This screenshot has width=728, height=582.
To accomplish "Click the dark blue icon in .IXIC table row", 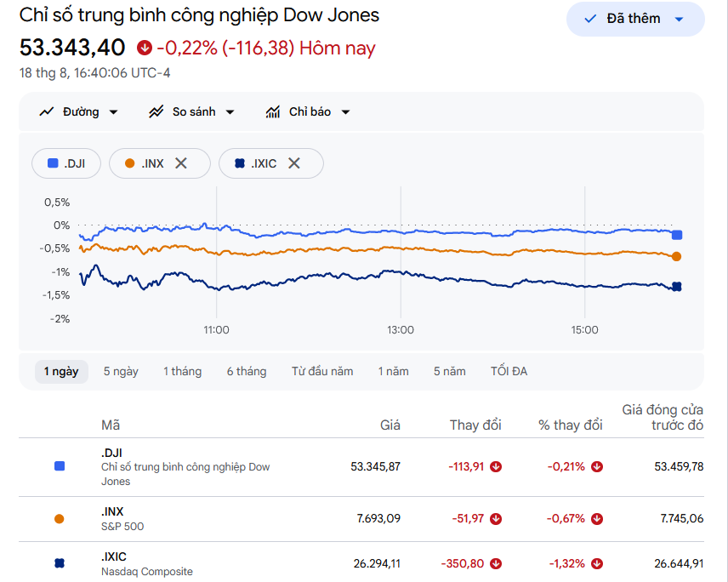I will point(60,563).
